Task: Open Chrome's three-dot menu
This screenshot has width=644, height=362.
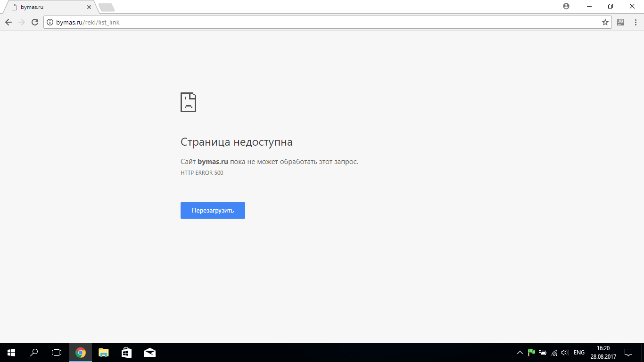Action: tap(634, 22)
